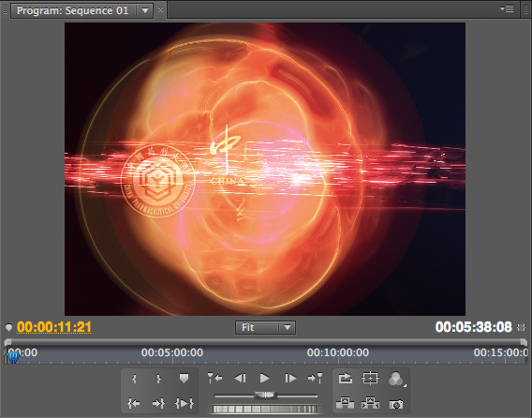
Task: Toggle loop playback
Action: point(346,378)
